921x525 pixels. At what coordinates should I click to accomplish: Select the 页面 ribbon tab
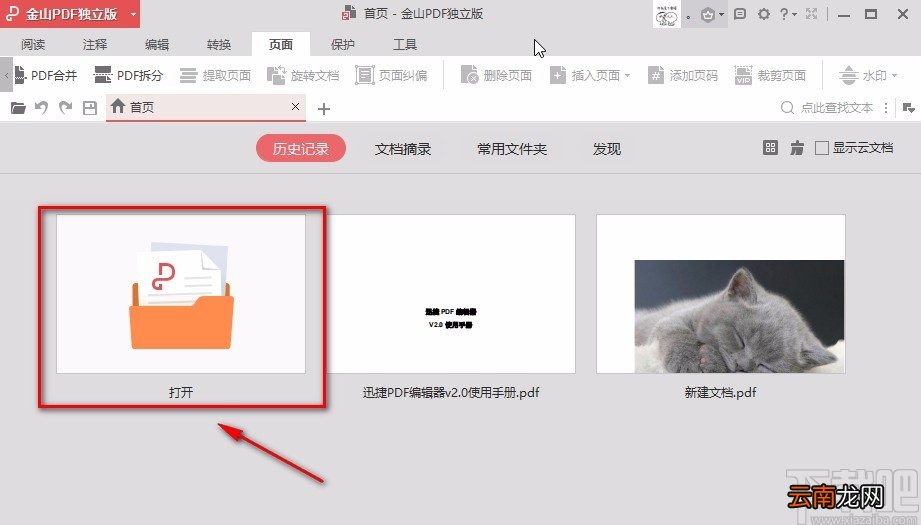(281, 45)
